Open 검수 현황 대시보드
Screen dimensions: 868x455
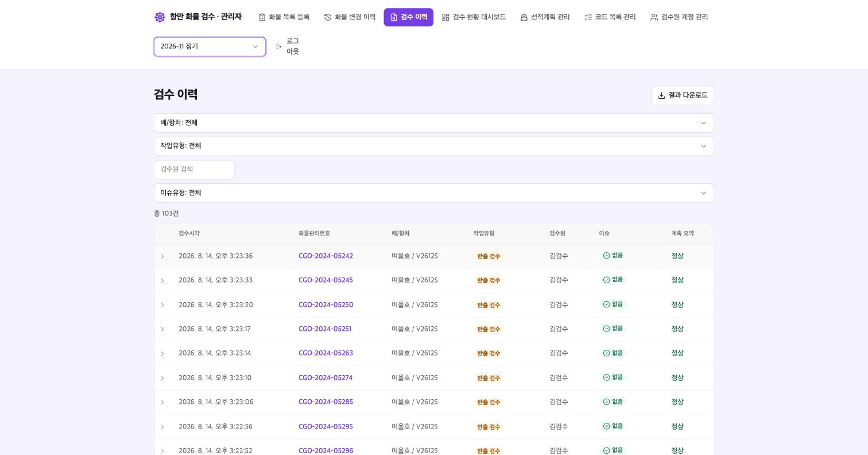[x=474, y=17]
